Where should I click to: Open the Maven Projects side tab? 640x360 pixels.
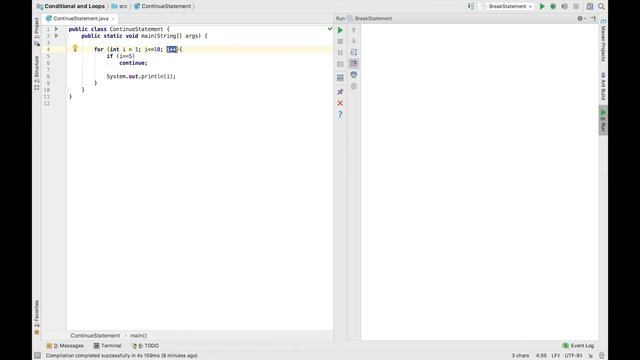(x=603, y=41)
